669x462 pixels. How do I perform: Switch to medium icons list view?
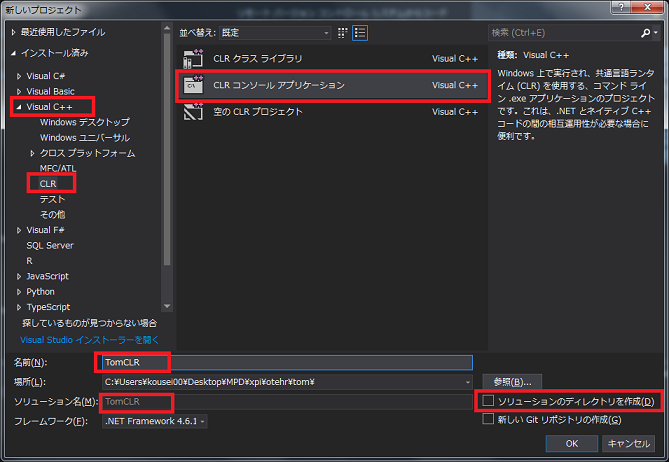click(x=360, y=33)
